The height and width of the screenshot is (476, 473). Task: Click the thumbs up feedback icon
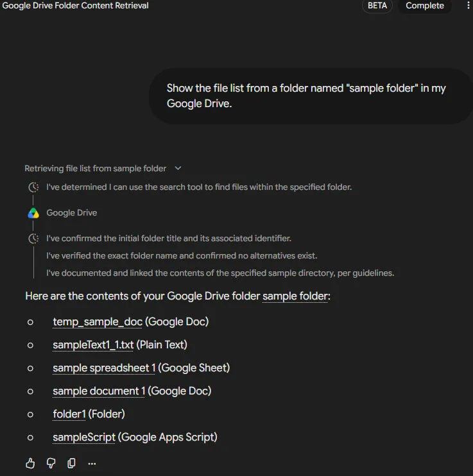tap(30, 463)
